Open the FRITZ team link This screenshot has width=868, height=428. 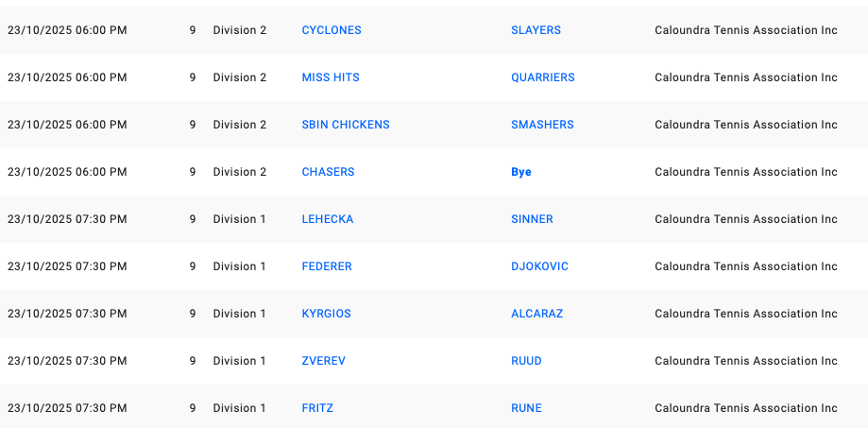(317, 408)
